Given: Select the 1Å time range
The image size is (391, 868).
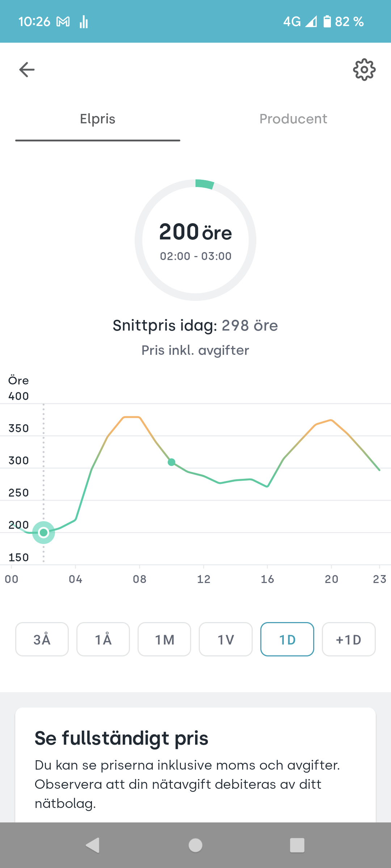Looking at the screenshot, I should [x=103, y=639].
